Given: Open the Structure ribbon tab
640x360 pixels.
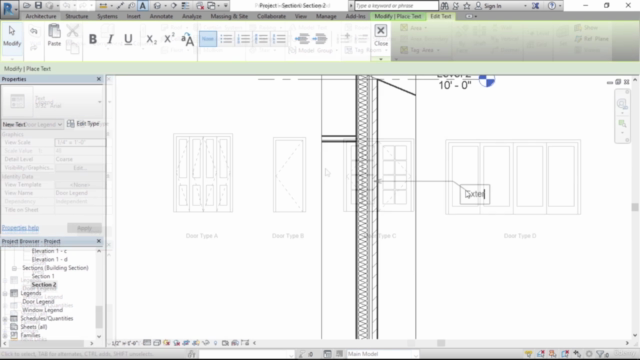Looking at the screenshot, I should coord(77,16).
